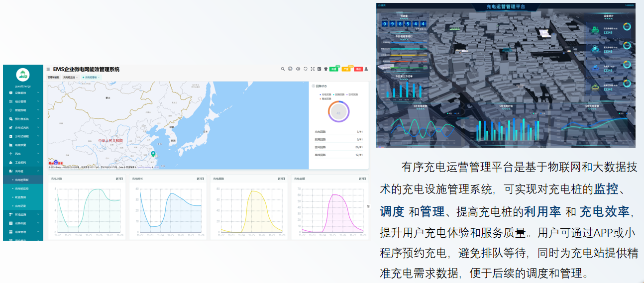Click 近7日 on the 充电度数 chart
644x283 pixels.
click(x=281, y=179)
